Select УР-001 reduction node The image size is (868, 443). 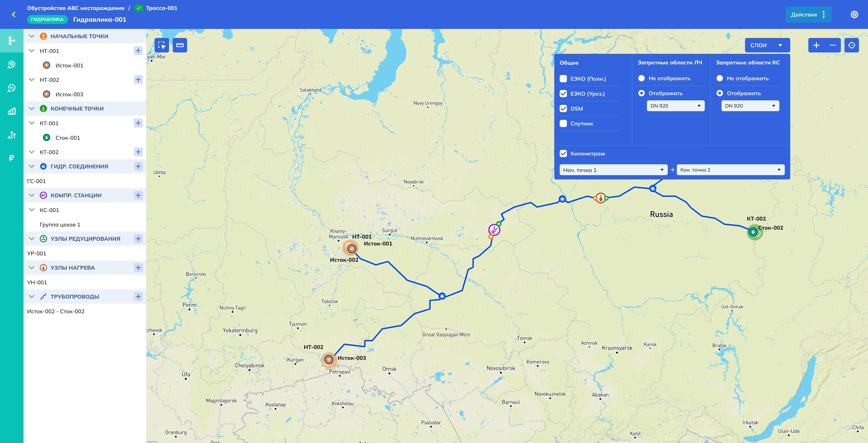pyautogui.click(x=36, y=254)
